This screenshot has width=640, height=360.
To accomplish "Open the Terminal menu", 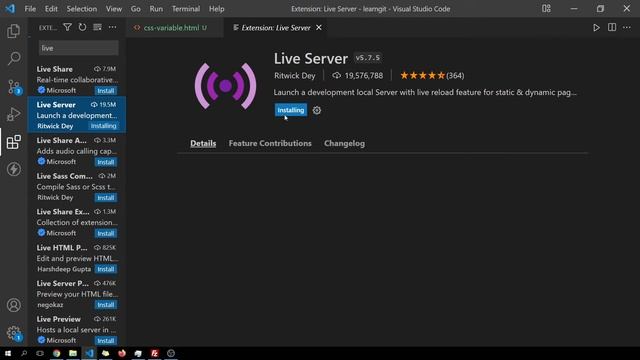I will click(x=186, y=9).
